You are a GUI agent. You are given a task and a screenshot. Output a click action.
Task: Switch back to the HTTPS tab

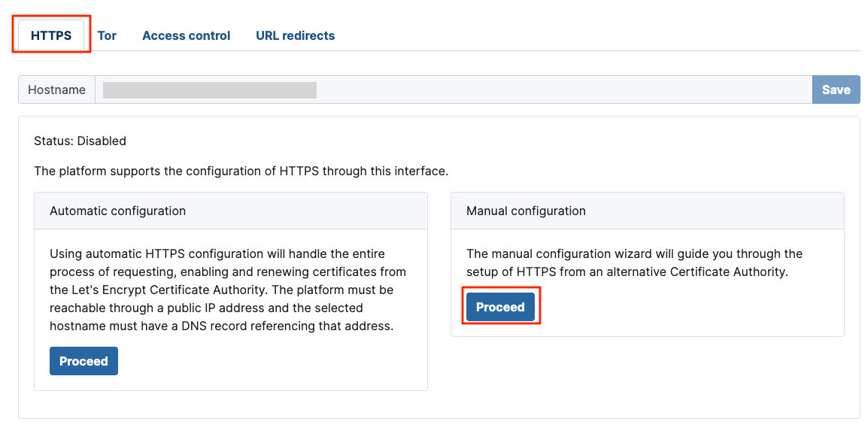[50, 35]
